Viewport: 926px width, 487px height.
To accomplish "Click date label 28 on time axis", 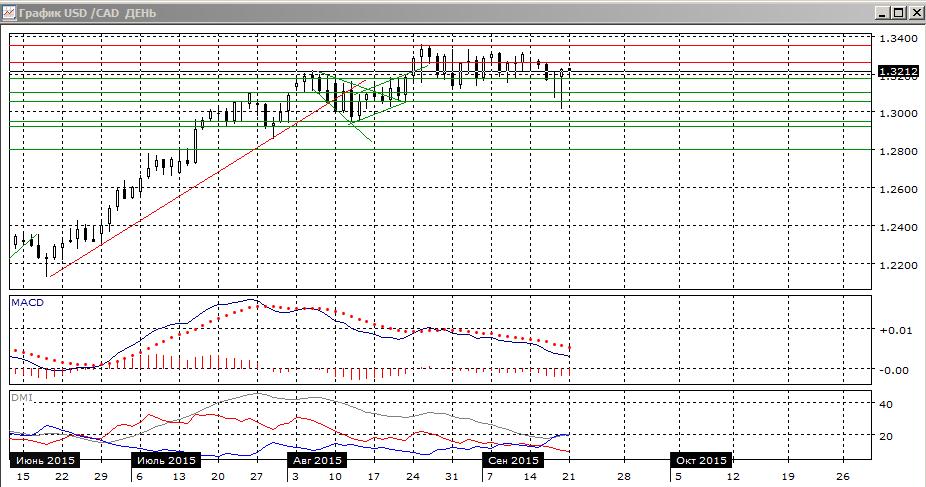I will 624,477.
